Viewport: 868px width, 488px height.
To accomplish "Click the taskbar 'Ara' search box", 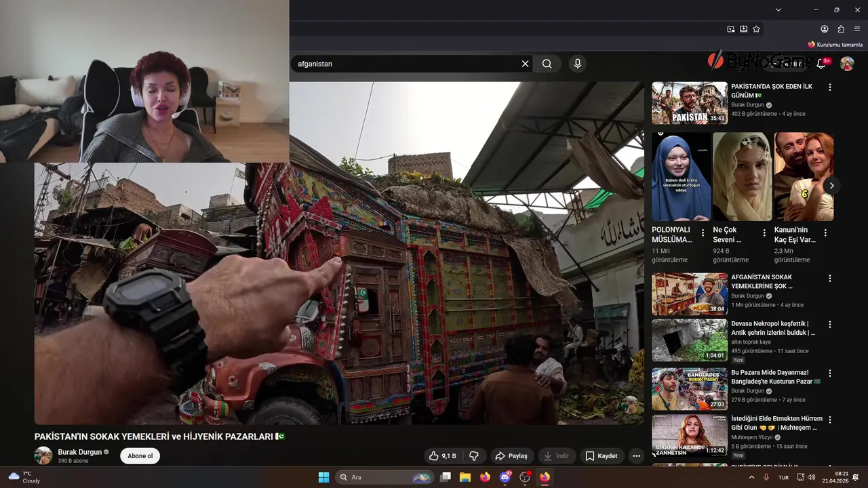I will coord(384,477).
